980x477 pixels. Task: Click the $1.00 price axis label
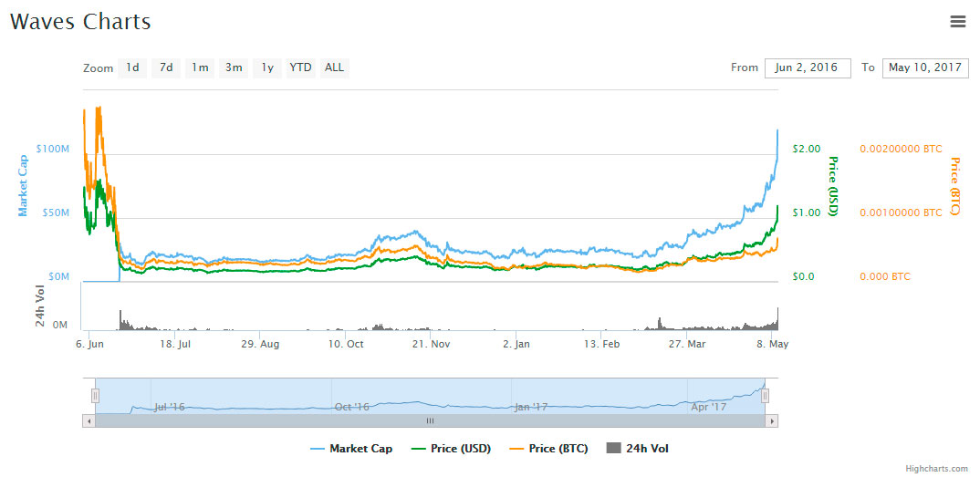point(806,213)
